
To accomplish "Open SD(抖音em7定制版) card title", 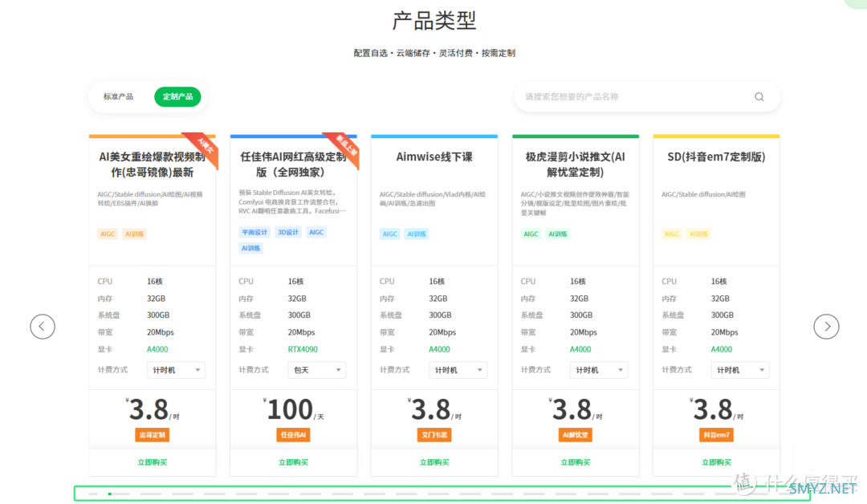I will tap(716, 157).
